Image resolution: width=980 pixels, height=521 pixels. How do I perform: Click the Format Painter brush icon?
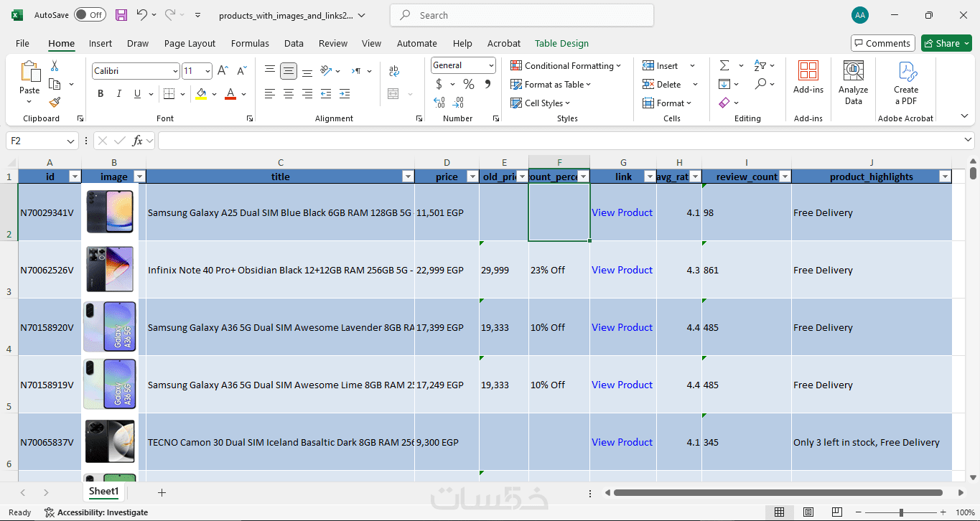click(x=55, y=102)
